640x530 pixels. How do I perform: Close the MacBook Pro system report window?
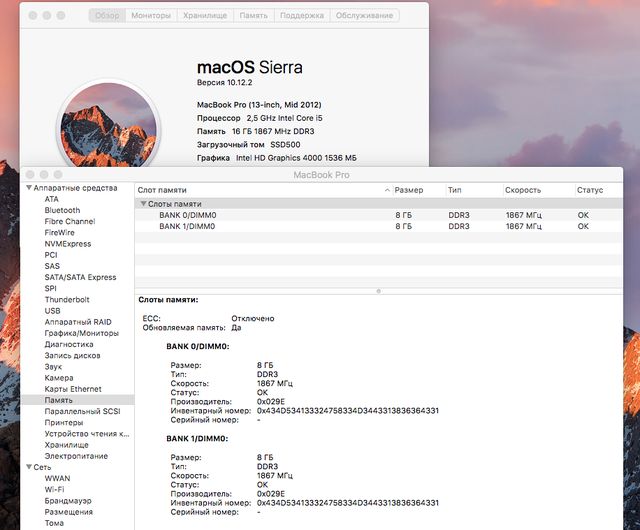[x=32, y=174]
